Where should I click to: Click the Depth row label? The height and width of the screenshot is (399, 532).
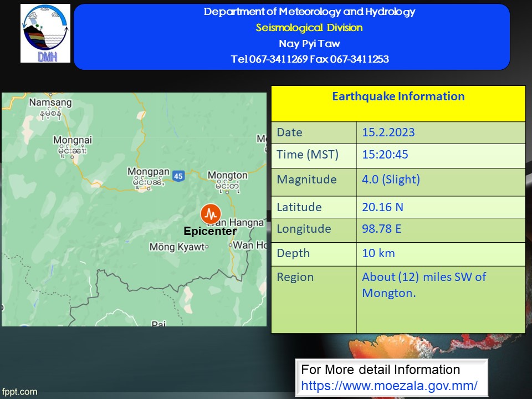pyautogui.click(x=293, y=253)
